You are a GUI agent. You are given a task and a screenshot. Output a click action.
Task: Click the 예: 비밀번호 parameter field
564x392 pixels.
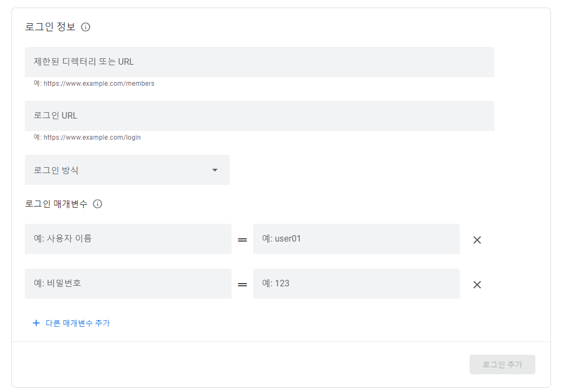click(x=128, y=284)
